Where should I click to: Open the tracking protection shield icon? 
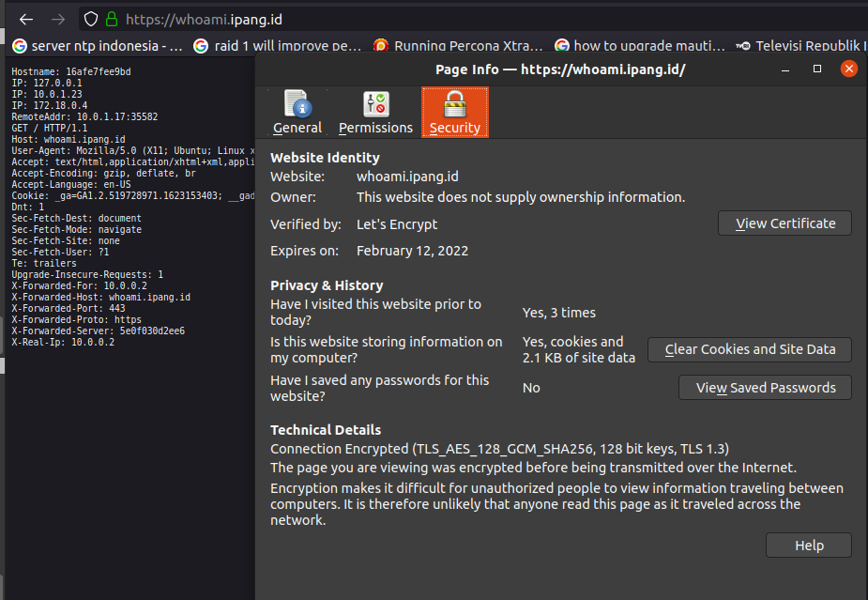coord(91,19)
